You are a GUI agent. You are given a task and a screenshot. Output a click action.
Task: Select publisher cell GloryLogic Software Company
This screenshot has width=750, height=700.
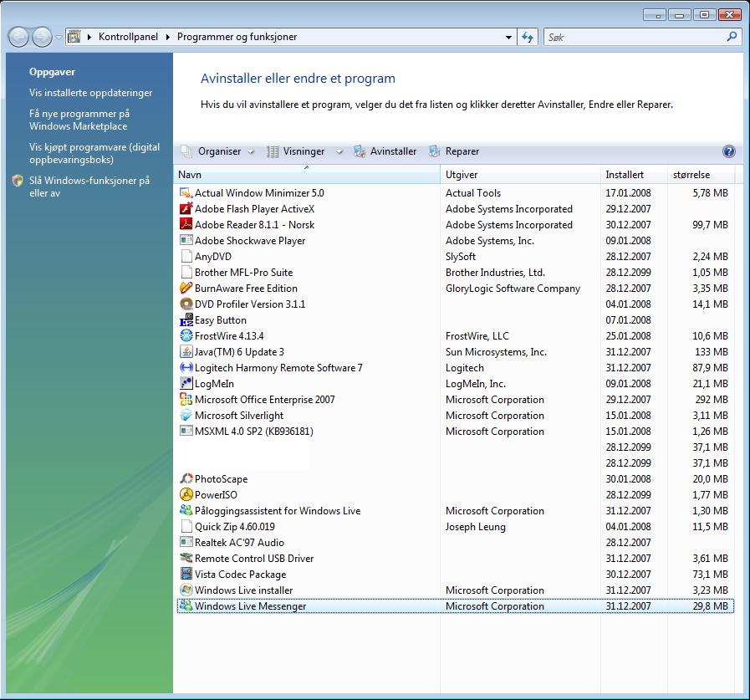pos(513,288)
